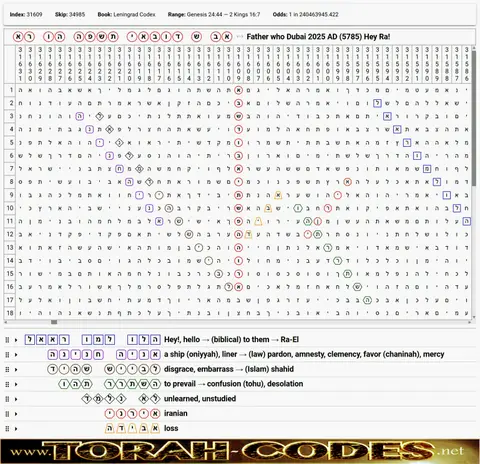
Task: Click the horizontal scrollbar left arrow
Action: coord(6,322)
